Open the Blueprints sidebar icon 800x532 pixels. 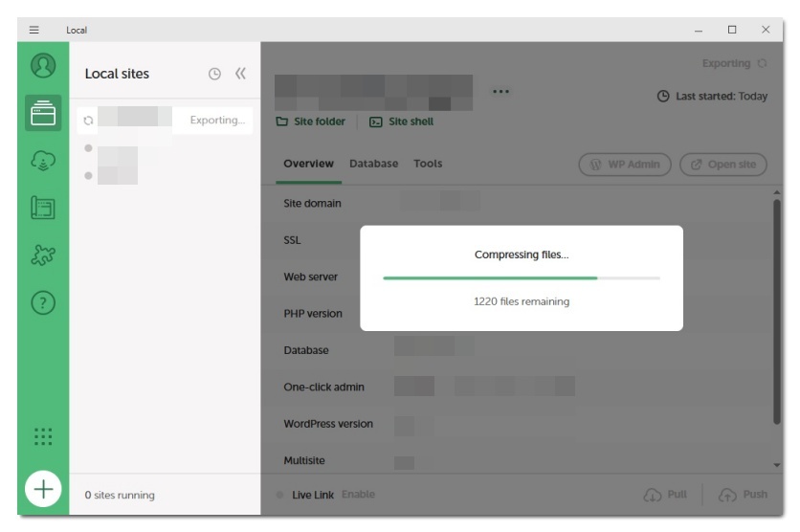coord(43,208)
